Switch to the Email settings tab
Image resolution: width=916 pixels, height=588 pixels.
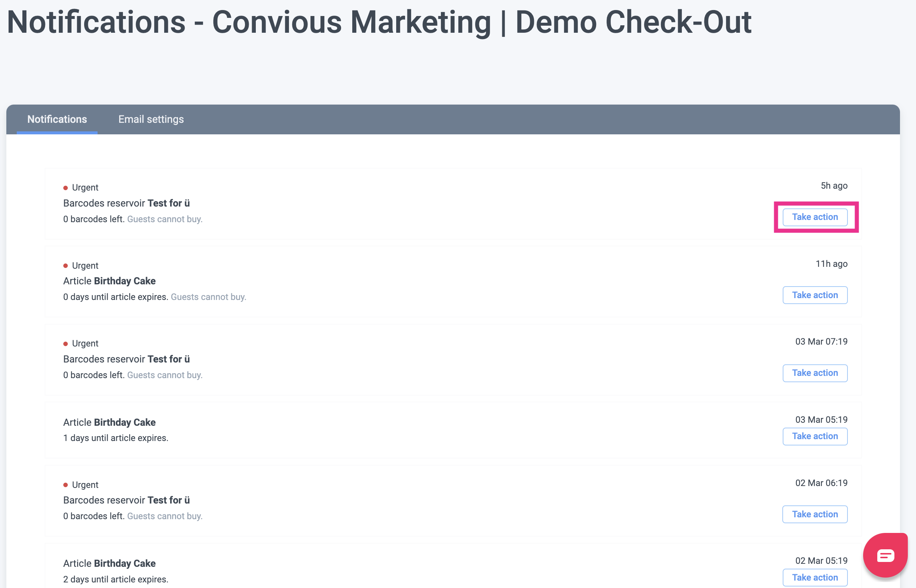pos(151,119)
